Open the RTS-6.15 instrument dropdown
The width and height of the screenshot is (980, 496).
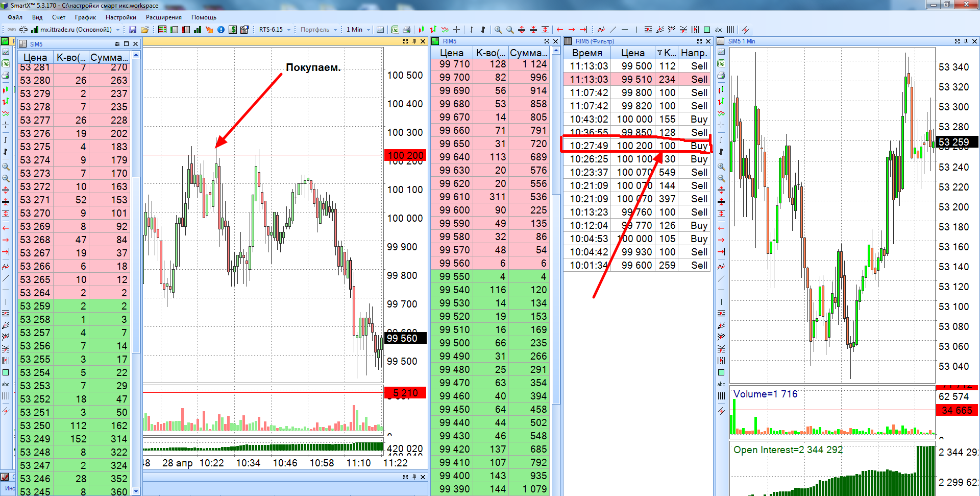(x=289, y=30)
